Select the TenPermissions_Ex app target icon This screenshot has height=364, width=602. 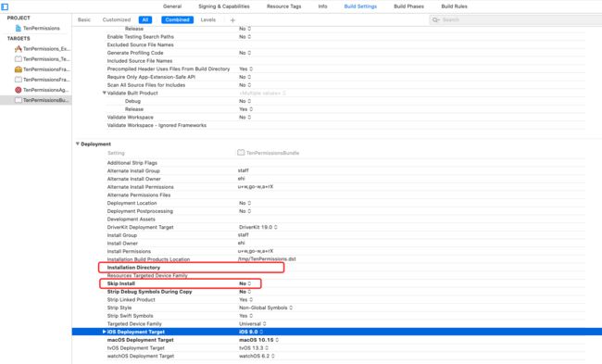point(18,49)
